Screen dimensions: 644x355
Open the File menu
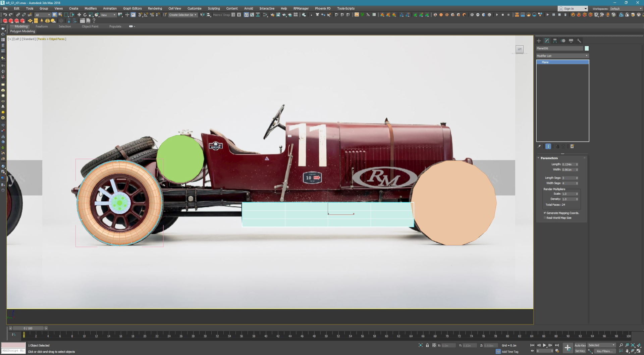5,8
